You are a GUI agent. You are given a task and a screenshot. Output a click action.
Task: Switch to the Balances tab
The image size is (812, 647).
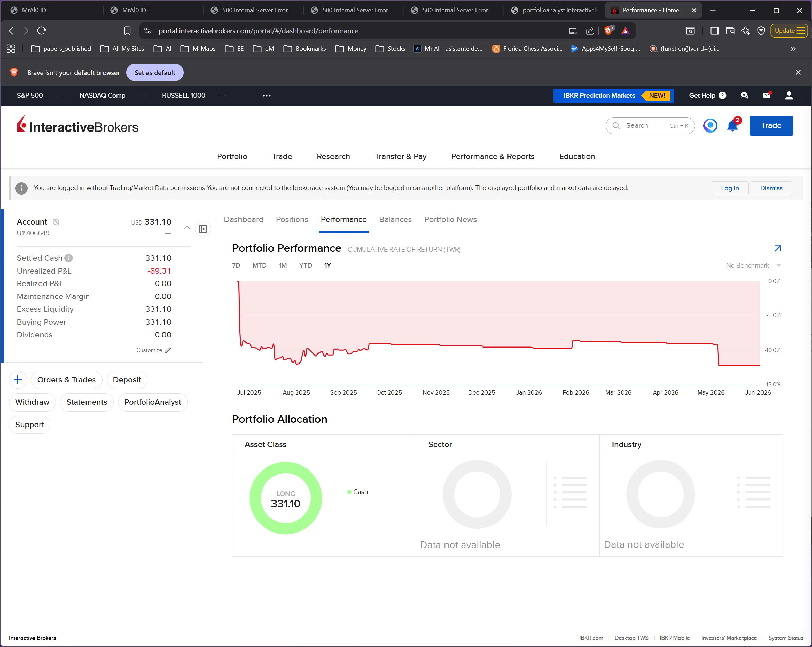tap(395, 220)
